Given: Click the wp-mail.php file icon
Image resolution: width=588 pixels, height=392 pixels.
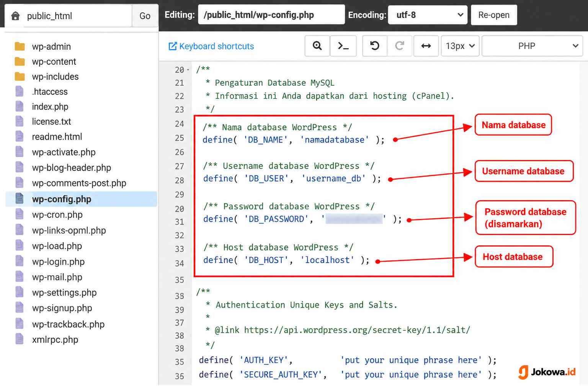Looking at the screenshot, I should point(20,277).
